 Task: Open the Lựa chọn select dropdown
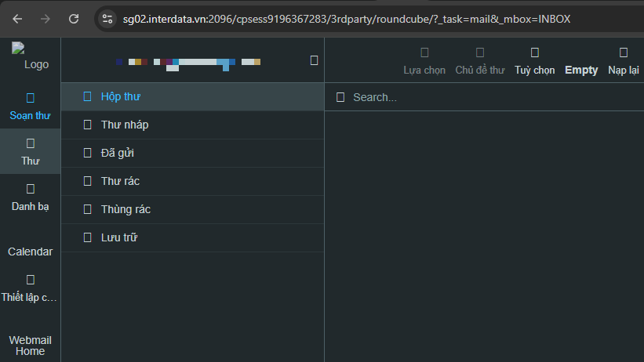point(424,62)
